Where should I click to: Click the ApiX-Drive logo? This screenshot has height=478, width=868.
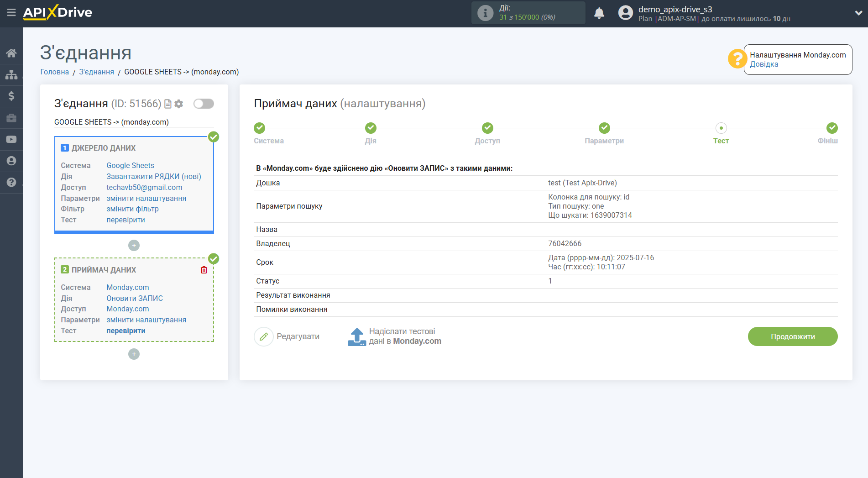(58, 12)
